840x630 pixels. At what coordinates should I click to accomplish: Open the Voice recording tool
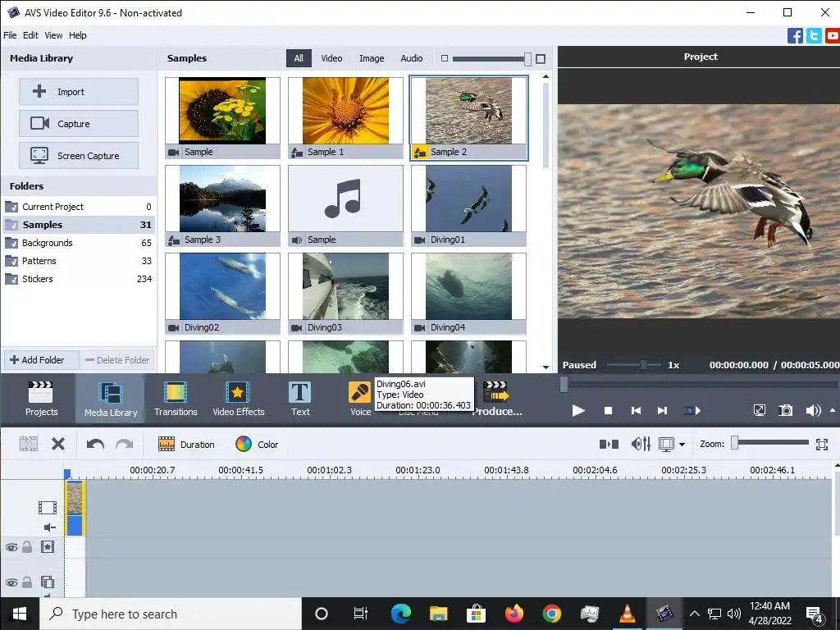click(360, 399)
